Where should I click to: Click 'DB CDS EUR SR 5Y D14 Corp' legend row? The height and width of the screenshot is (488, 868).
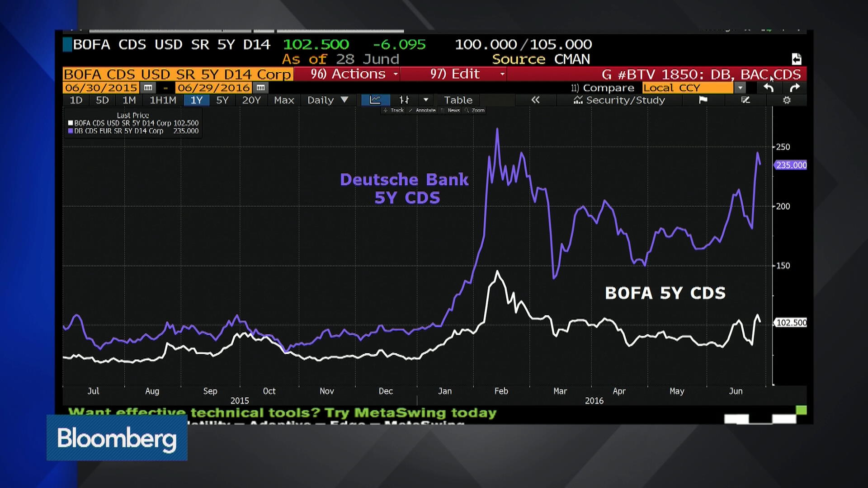[133, 131]
